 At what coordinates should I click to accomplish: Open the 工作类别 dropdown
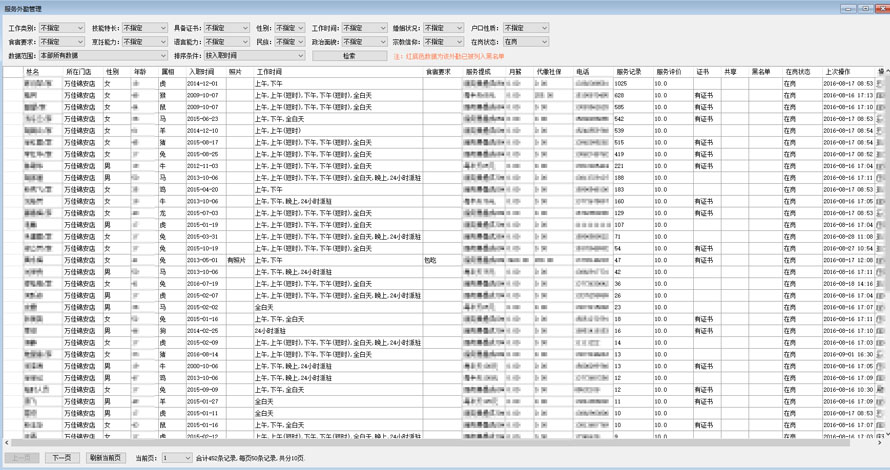coord(61,29)
